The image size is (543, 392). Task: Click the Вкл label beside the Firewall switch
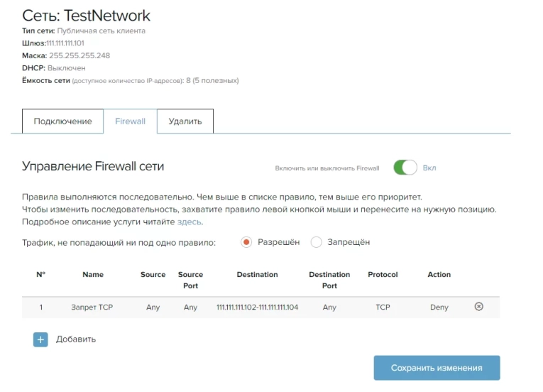(429, 168)
